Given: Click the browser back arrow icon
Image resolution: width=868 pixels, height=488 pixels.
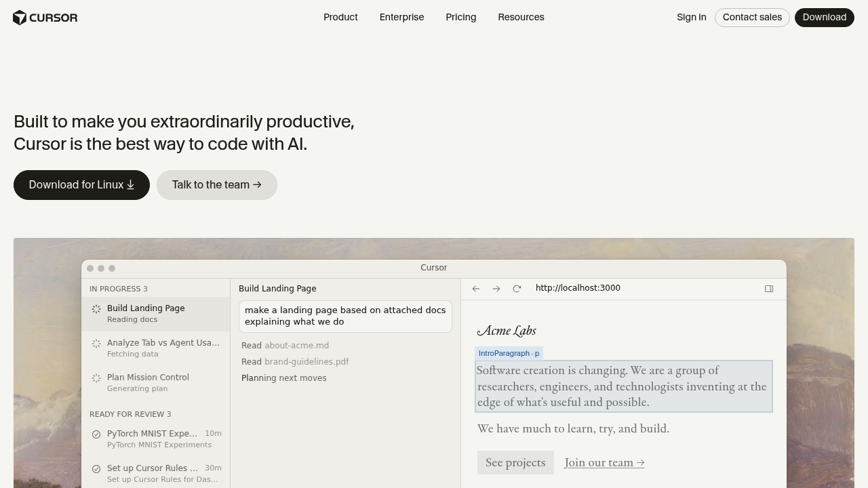Looking at the screenshot, I should click(x=476, y=289).
